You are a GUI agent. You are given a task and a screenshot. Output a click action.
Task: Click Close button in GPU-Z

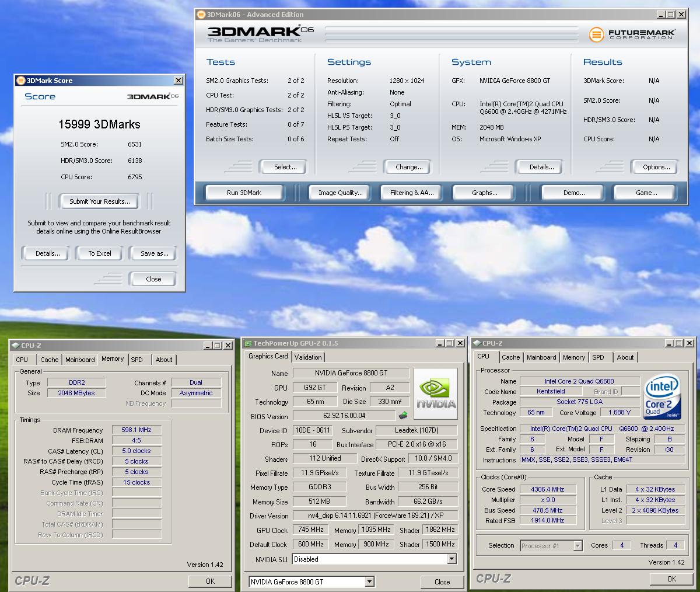tap(442, 581)
